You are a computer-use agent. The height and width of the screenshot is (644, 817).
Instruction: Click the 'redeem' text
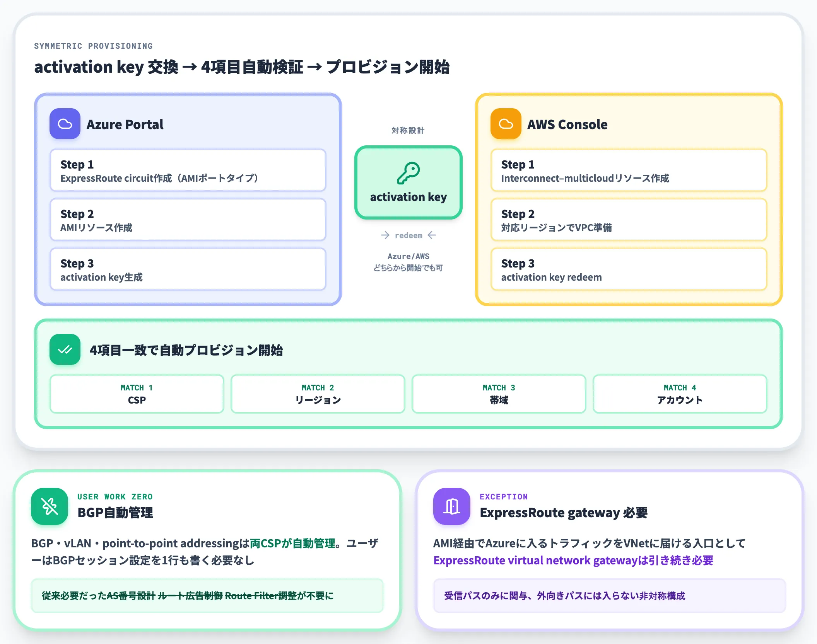[x=408, y=235]
